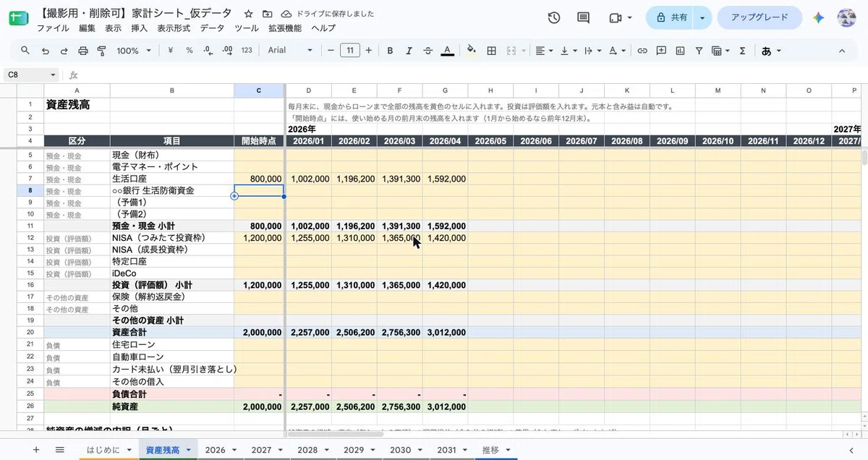Print the spreadsheet
This screenshot has width=868, height=460.
82,51
